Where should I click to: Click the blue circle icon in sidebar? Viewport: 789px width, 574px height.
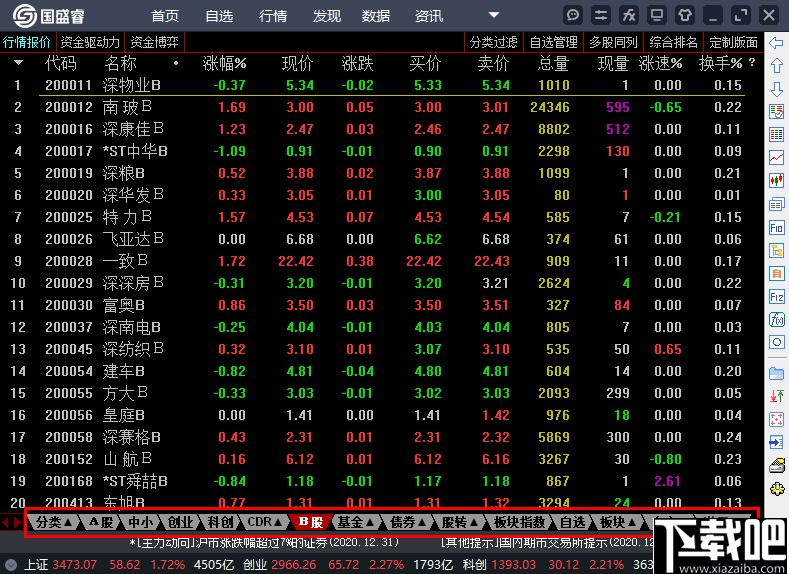(x=776, y=342)
